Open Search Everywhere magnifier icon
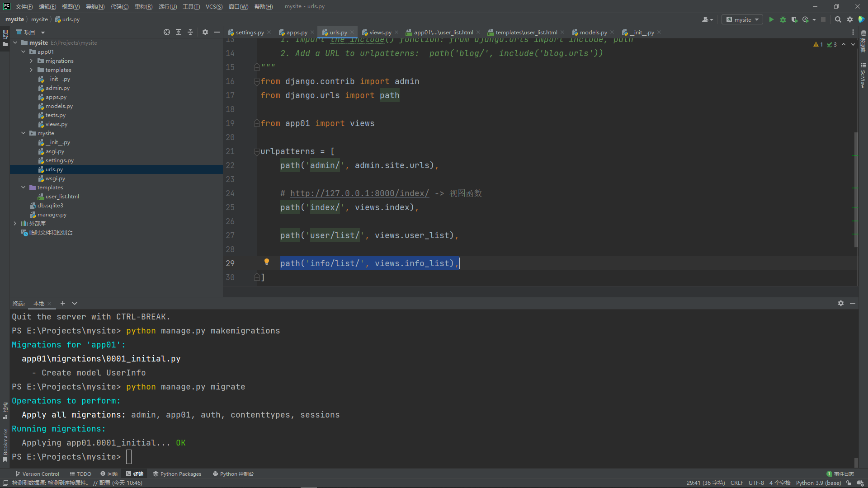868x488 pixels. point(838,19)
